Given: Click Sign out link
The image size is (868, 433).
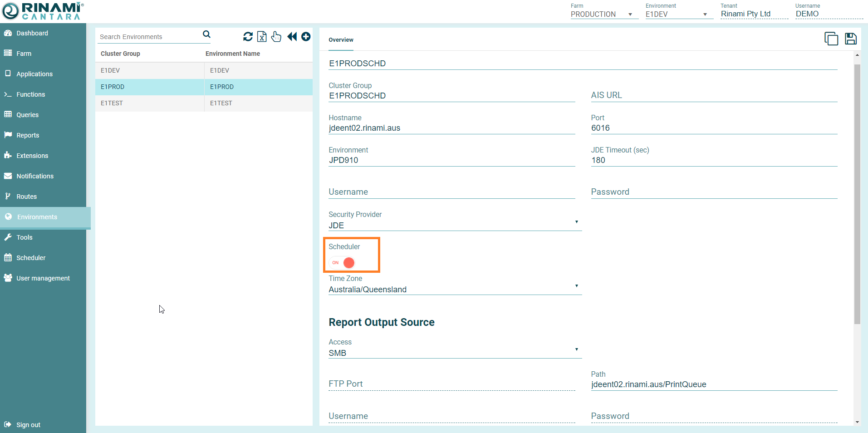Looking at the screenshot, I should coord(28,425).
